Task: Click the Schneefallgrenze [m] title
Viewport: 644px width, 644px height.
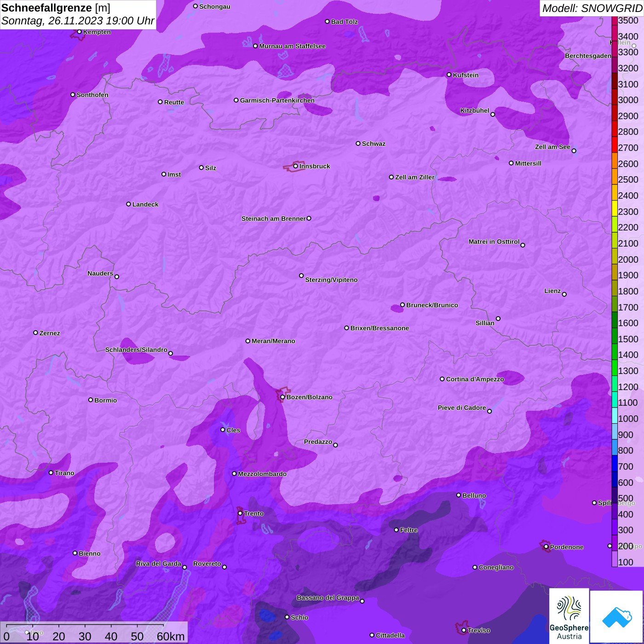Action: click(56, 8)
